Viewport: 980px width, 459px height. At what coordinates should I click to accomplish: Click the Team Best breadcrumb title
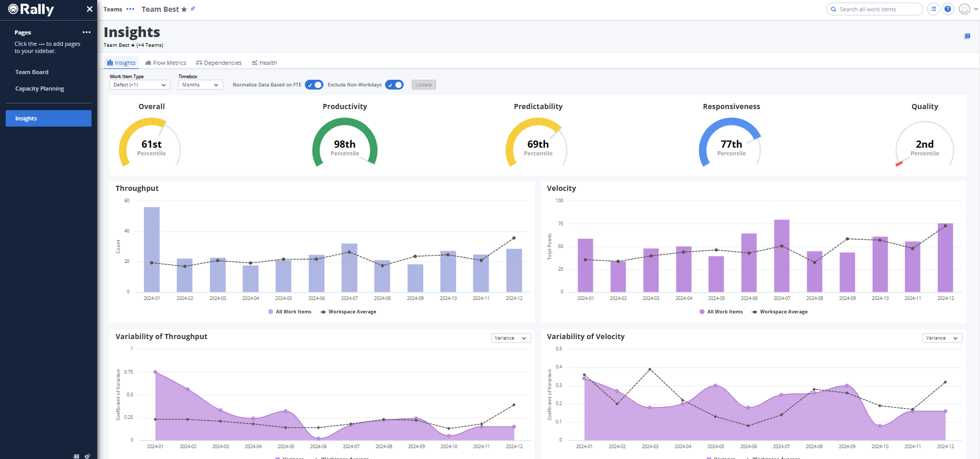(x=160, y=9)
